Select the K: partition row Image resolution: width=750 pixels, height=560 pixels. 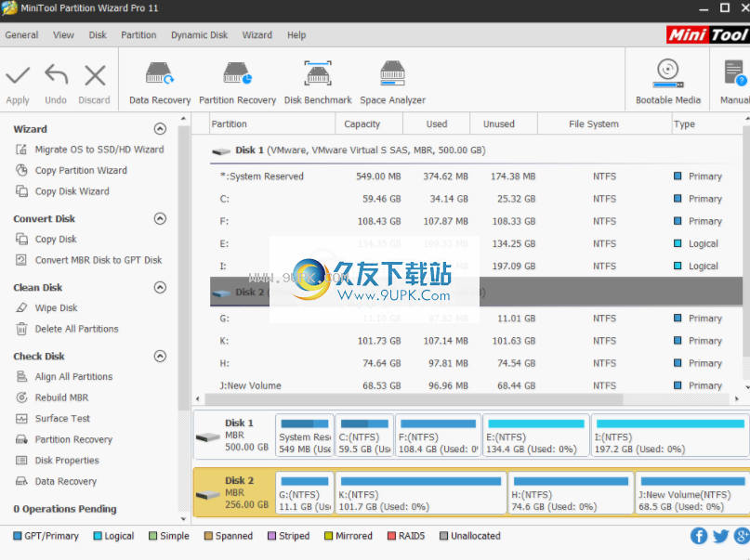[x=476, y=341]
